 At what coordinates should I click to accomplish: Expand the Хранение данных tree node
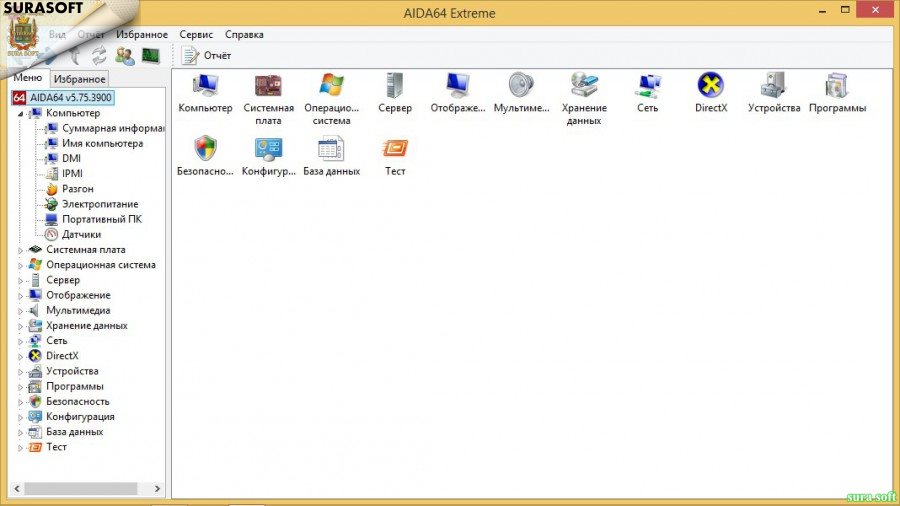coord(20,326)
